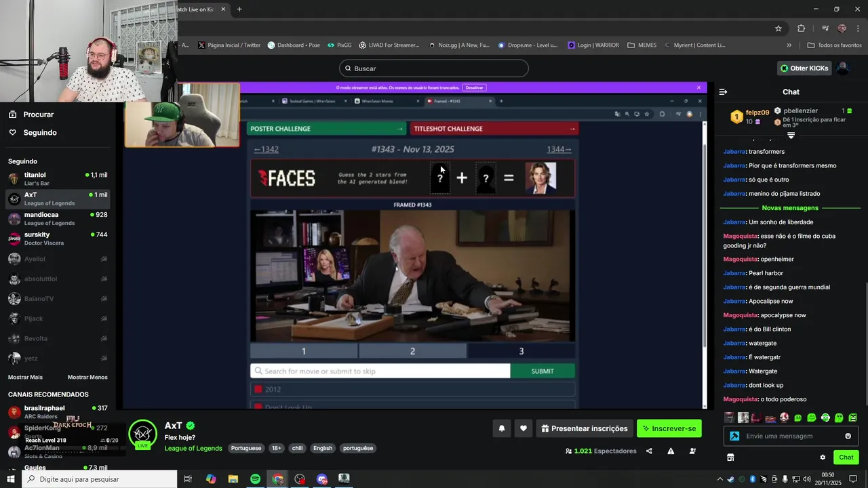868x488 pixels.
Task: Open the Todos os favoritos folder
Action: pyautogui.click(x=834, y=45)
